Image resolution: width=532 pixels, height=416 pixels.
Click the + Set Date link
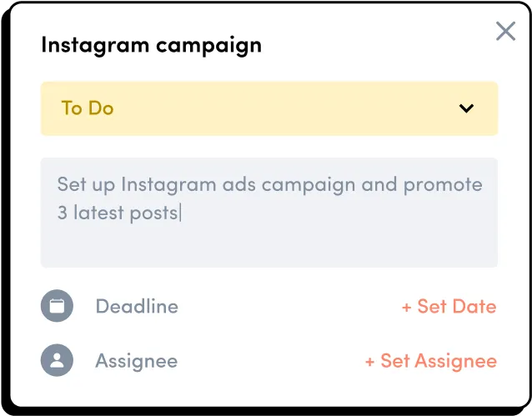pos(449,306)
